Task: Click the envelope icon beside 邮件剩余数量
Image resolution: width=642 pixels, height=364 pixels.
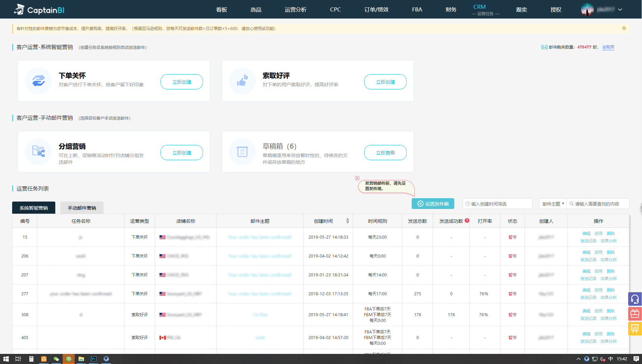Action: [545, 47]
